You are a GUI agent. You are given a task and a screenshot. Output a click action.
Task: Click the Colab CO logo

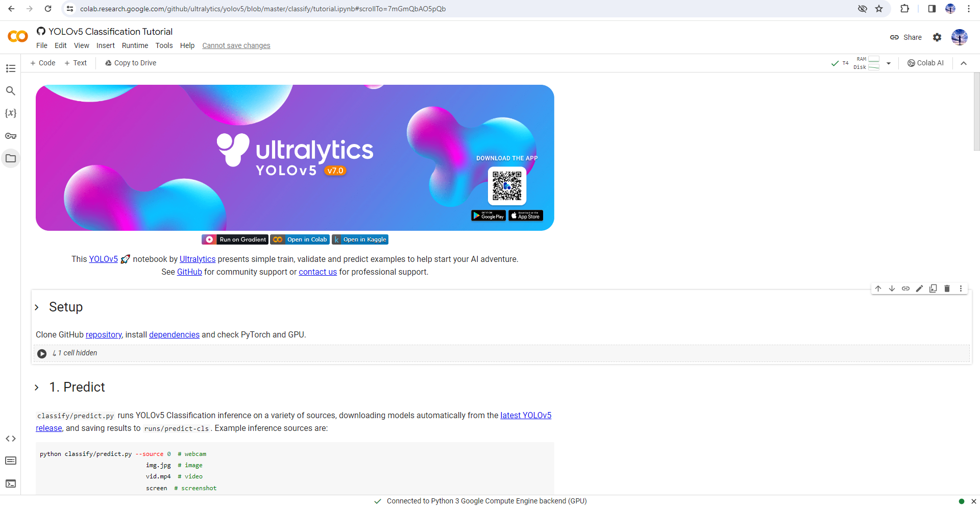(x=18, y=37)
